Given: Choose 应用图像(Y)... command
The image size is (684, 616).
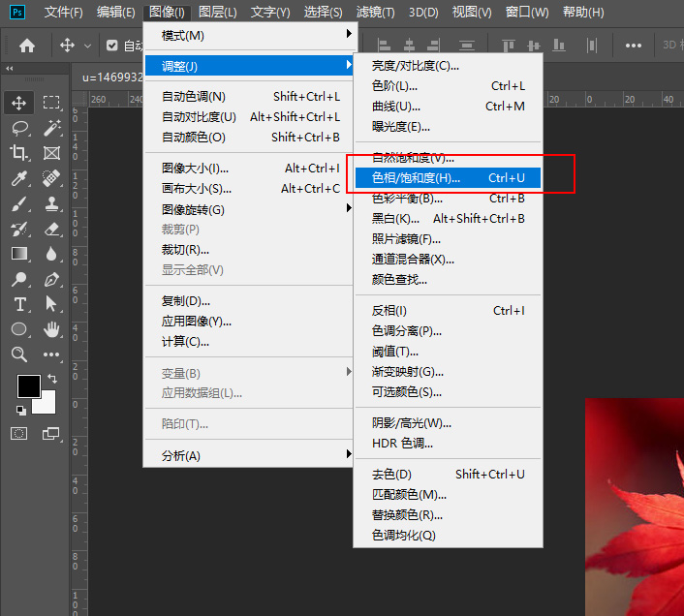Looking at the screenshot, I should (x=249, y=322).
